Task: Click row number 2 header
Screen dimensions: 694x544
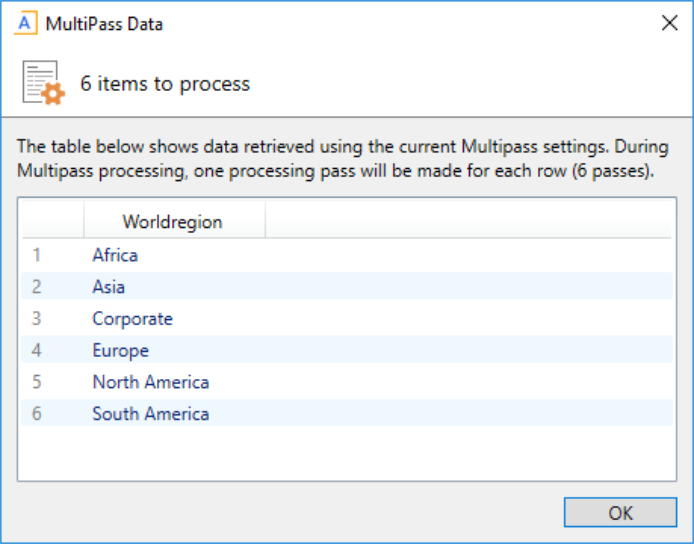Action: pyautogui.click(x=38, y=287)
